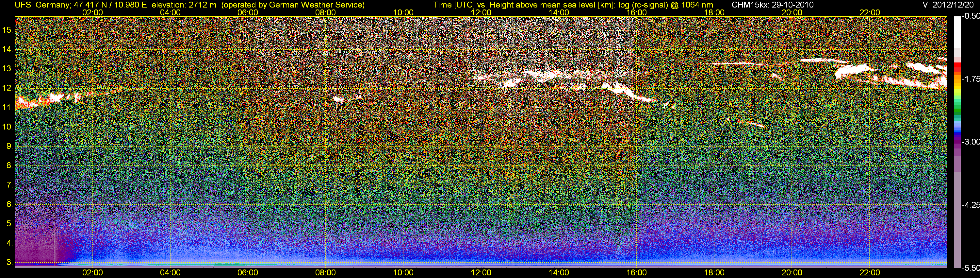Click the bottom-axis time label "04:00"
This screenshot has height=278, width=980.
tap(170, 273)
